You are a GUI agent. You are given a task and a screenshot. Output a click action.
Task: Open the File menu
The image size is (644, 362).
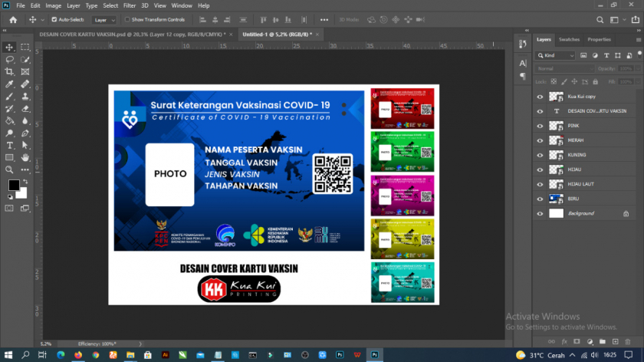pyautogui.click(x=21, y=6)
